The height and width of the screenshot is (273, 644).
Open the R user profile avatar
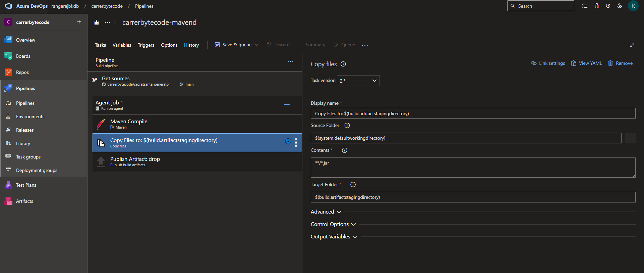click(633, 6)
